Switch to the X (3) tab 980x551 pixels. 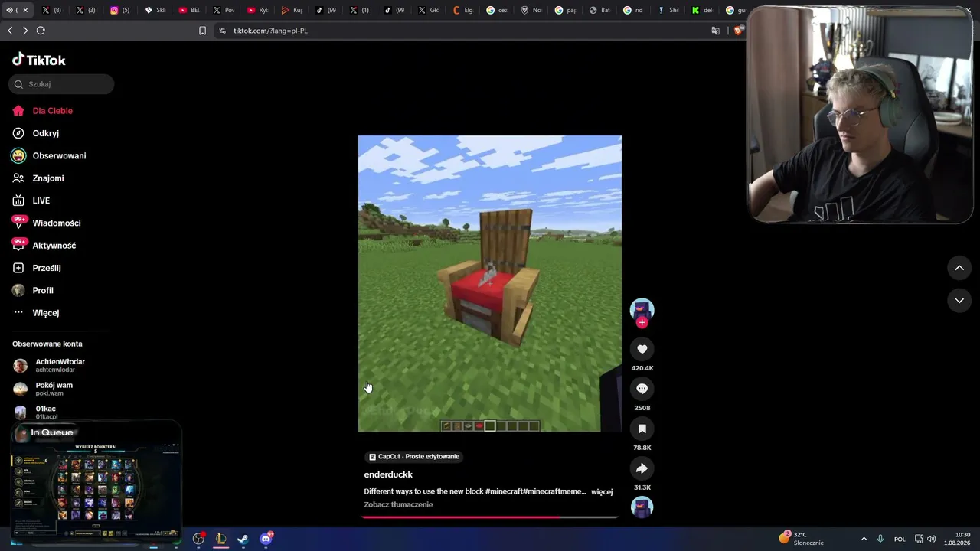click(x=87, y=11)
